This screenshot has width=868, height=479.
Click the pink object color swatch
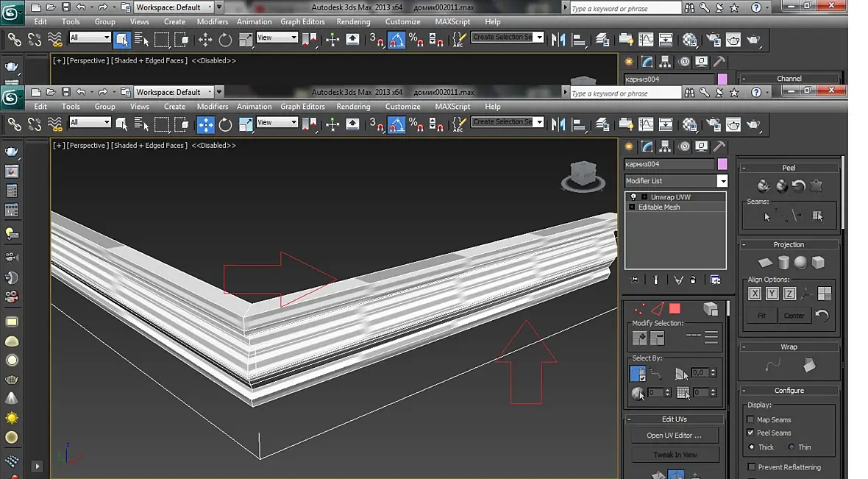[x=722, y=164]
